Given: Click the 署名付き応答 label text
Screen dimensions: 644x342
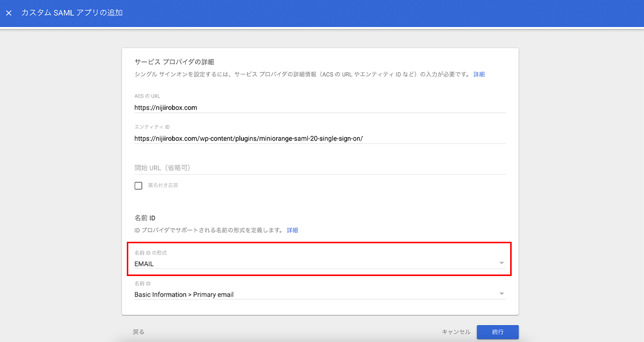Looking at the screenshot, I should [x=163, y=185].
